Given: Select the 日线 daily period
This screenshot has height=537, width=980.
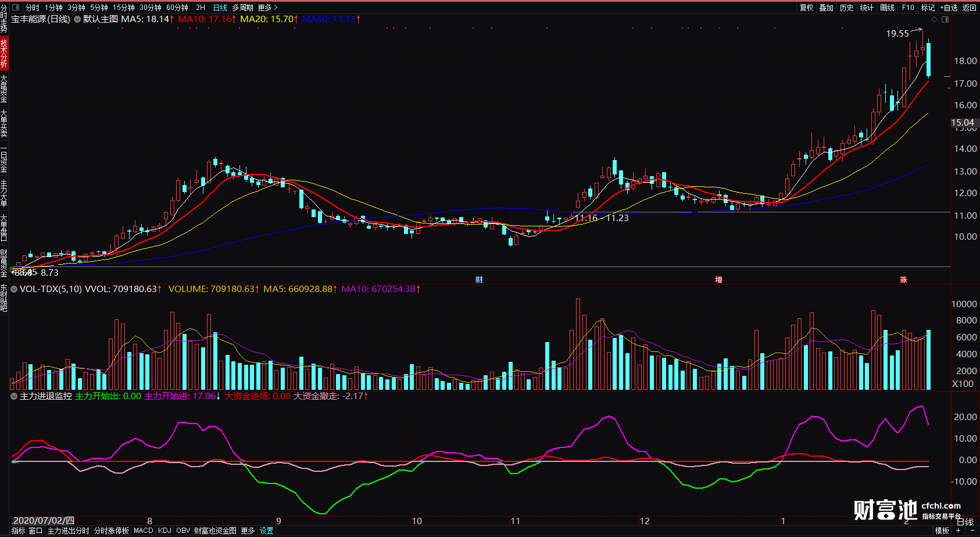Looking at the screenshot, I should click(x=220, y=8).
